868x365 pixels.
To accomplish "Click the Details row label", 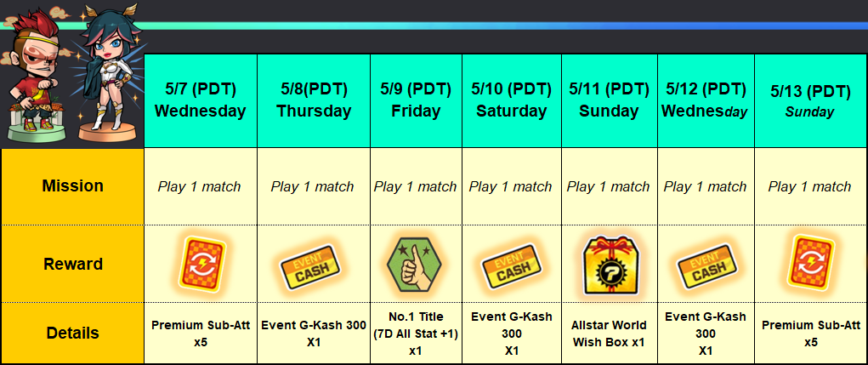I will [72, 334].
